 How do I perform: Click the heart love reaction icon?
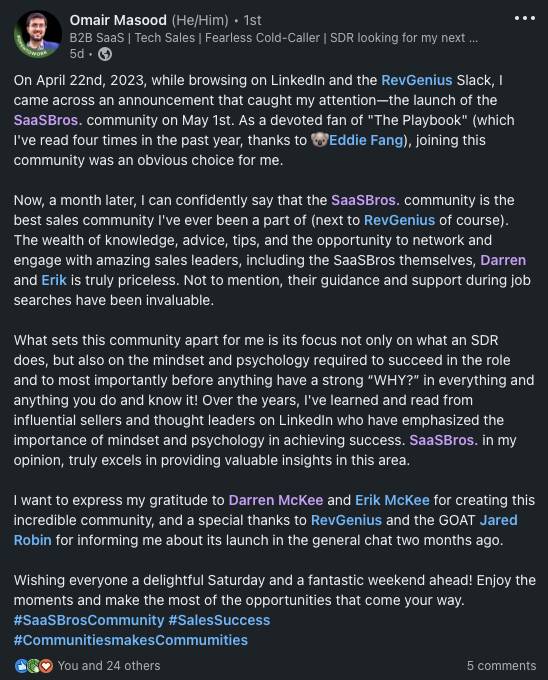click(46, 666)
